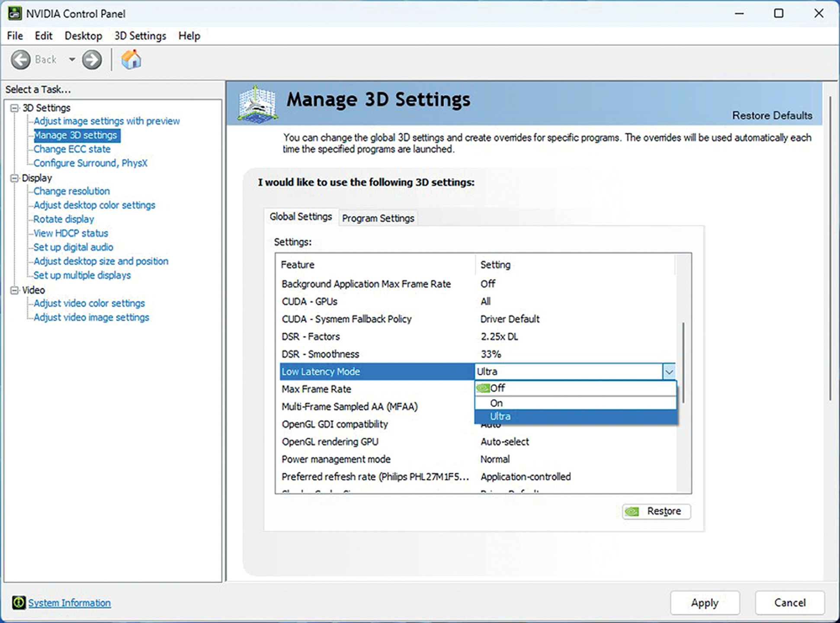Select CUDA - Sysmem Fallback Policy row
This screenshot has height=623, width=840.
478,319
